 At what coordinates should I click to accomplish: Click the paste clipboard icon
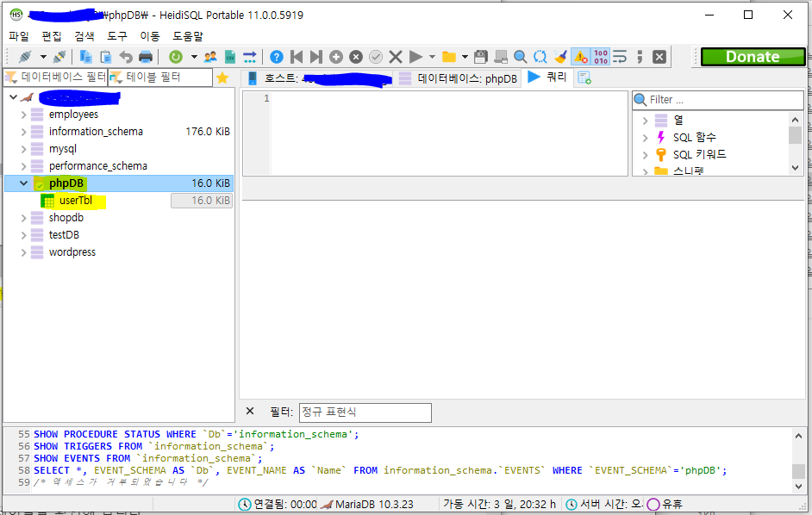click(106, 57)
